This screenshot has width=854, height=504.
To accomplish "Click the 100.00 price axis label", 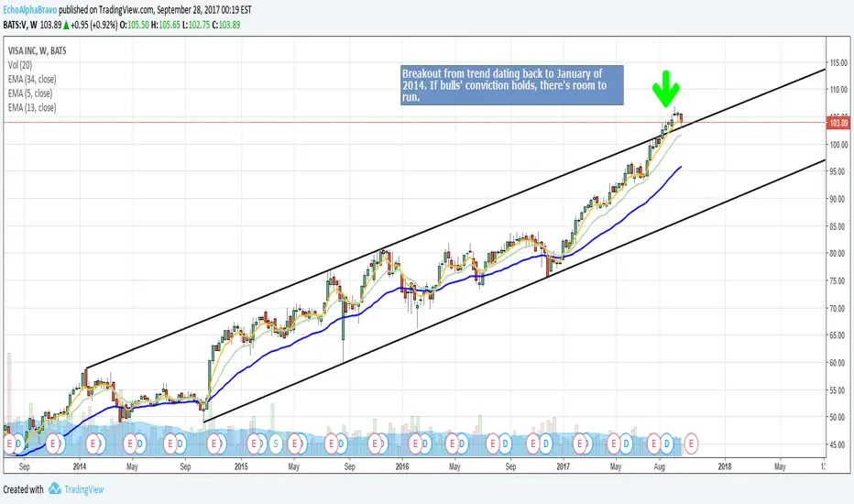I will [x=838, y=145].
